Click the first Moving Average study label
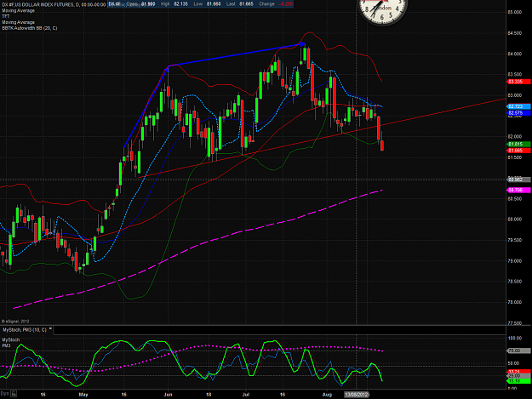The width and height of the screenshot is (532, 399). pos(19,11)
